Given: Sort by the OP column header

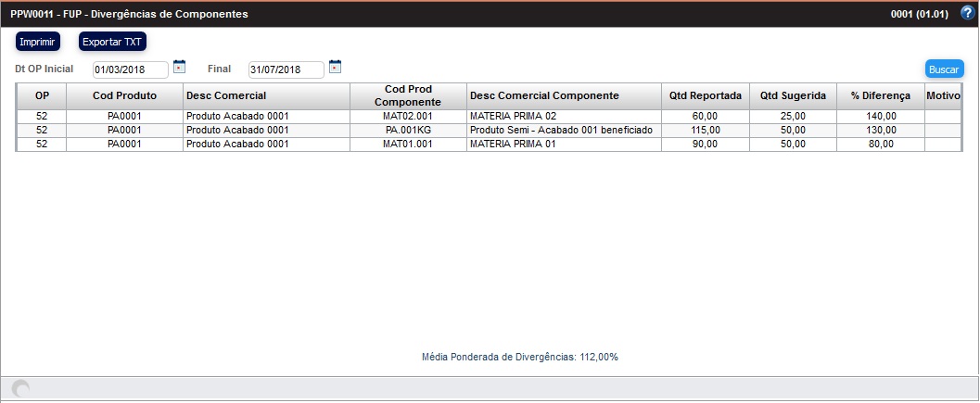Looking at the screenshot, I should click(42, 95).
